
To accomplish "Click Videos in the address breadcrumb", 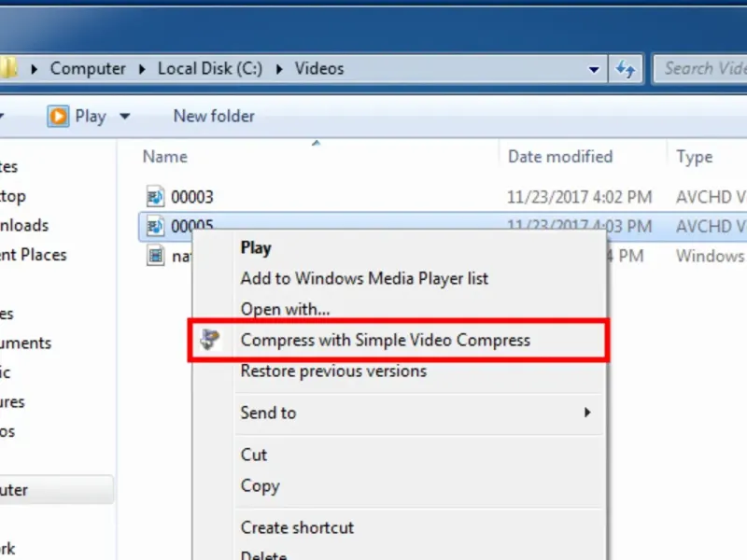I will click(319, 69).
